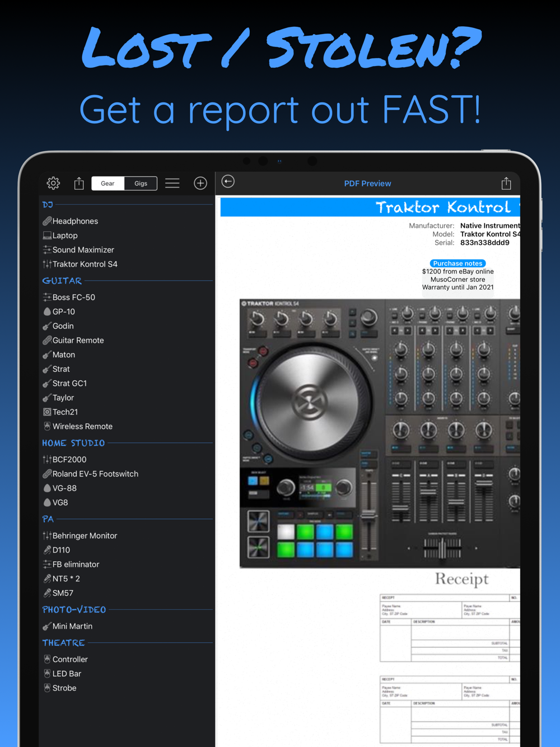This screenshot has height=747, width=560.
Task: Click the Guitar Remote icon
Action: tap(47, 340)
